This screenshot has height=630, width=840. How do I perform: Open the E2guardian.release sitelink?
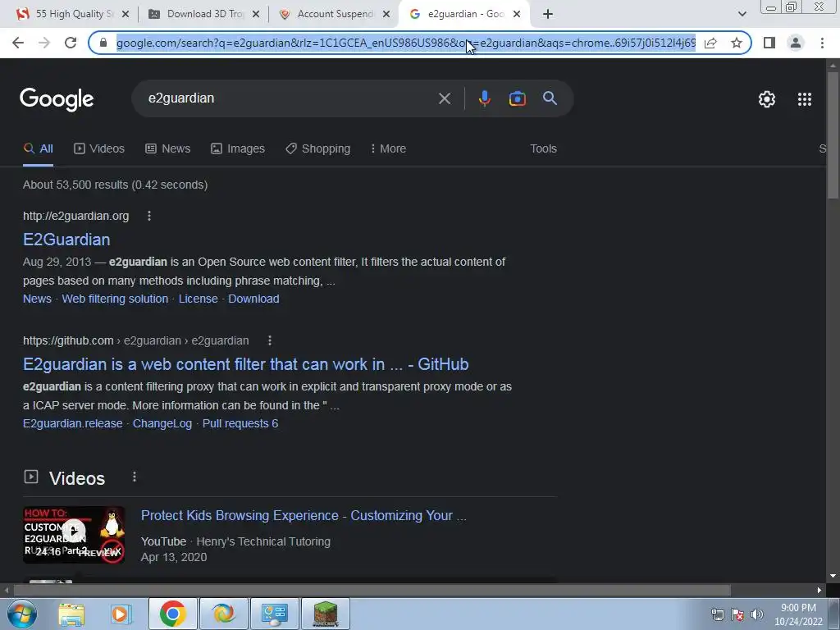73,424
